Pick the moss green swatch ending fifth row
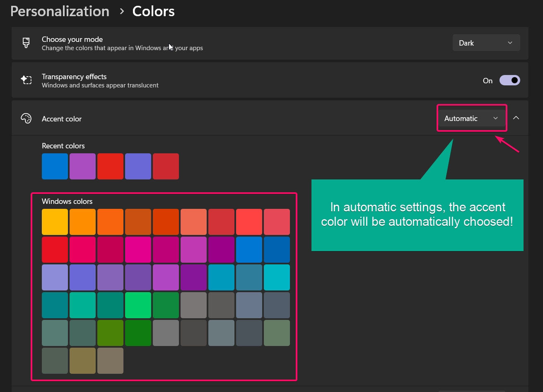 coord(277,333)
